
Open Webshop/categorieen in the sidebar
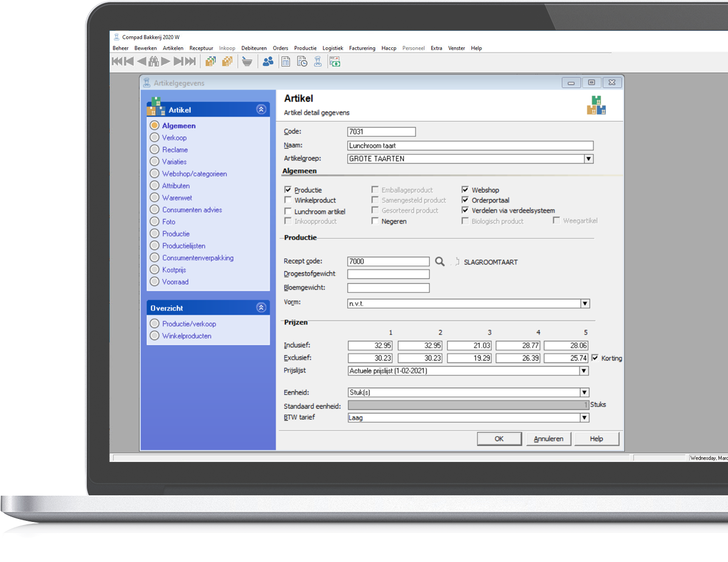[x=194, y=174]
